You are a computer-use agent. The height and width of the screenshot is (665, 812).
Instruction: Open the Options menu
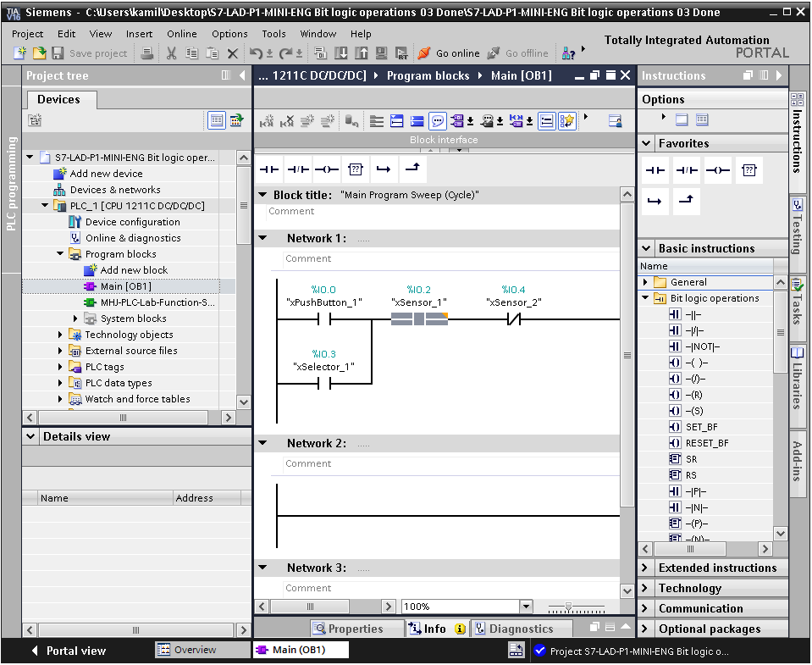point(229,34)
